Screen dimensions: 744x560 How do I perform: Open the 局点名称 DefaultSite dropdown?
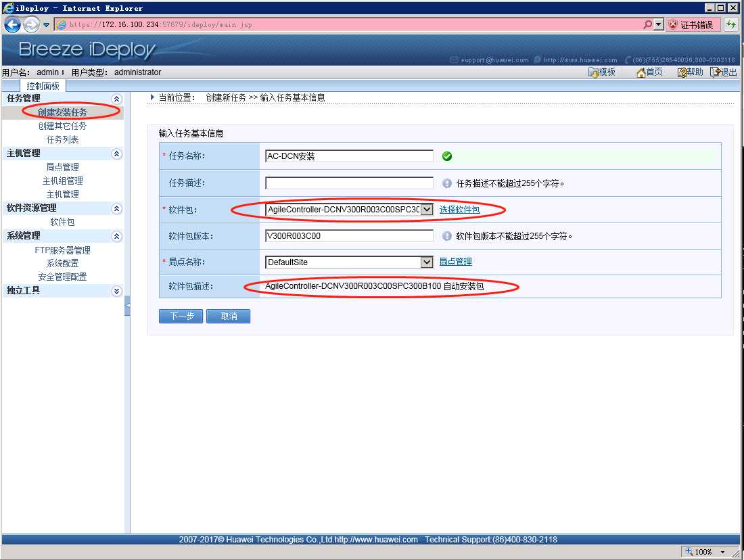point(349,262)
